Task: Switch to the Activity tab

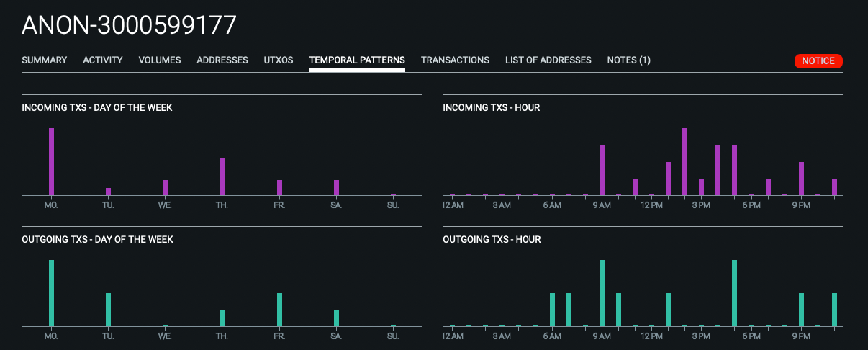Action: coord(103,60)
